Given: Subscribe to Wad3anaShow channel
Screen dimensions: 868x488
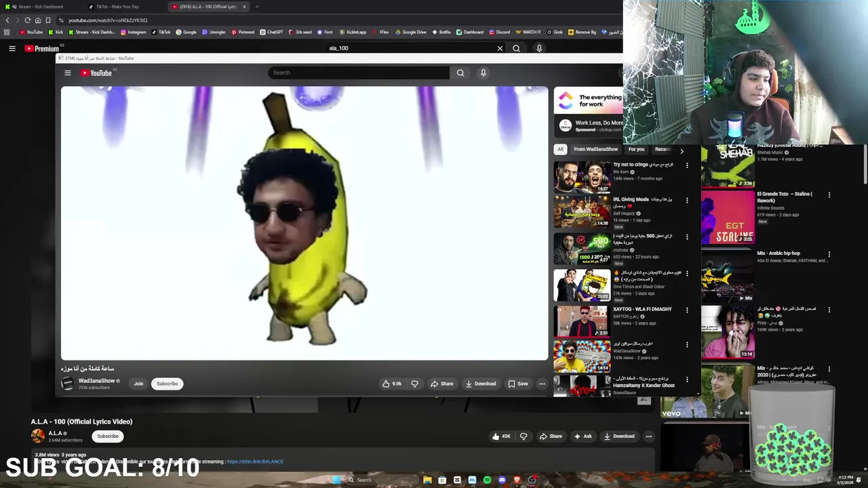Looking at the screenshot, I should click(x=167, y=384).
